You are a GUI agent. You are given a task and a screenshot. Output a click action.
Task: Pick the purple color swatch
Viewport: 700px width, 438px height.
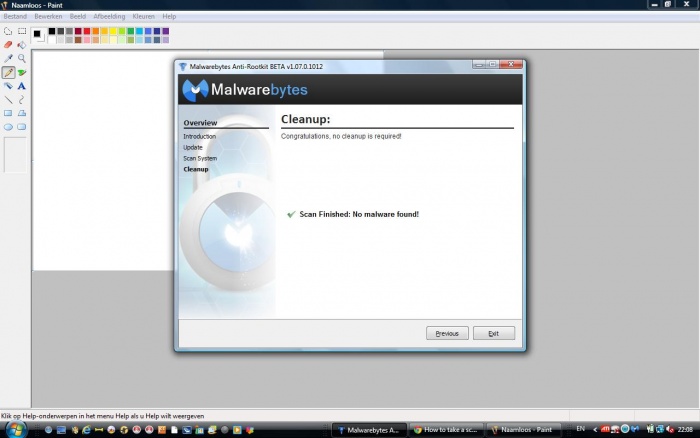click(166, 31)
